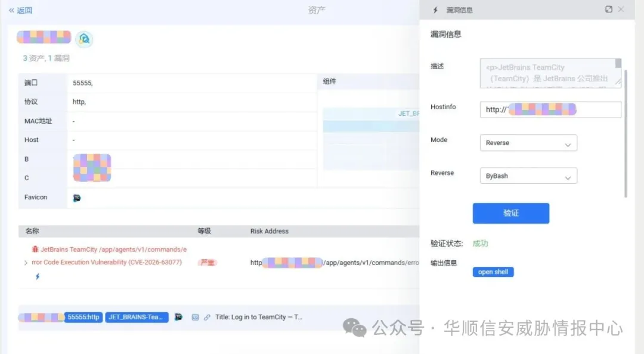Click the Hostinfo input field
Viewport: 644px width, 354px height.
point(550,109)
